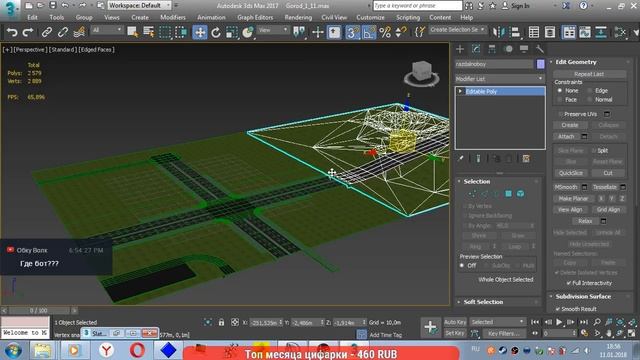This screenshot has width=640, height=360.
Task: Pin the modifier stack
Action: [460, 158]
